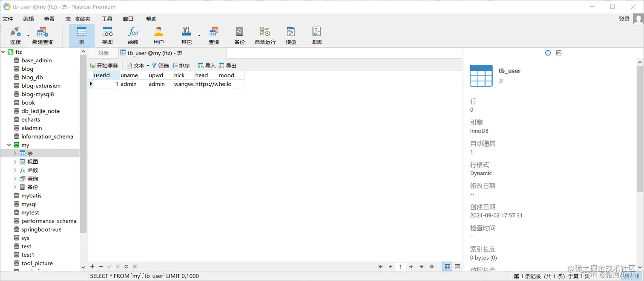Click the 排序 sort button
The height and width of the screenshot is (281, 644).
click(x=181, y=66)
